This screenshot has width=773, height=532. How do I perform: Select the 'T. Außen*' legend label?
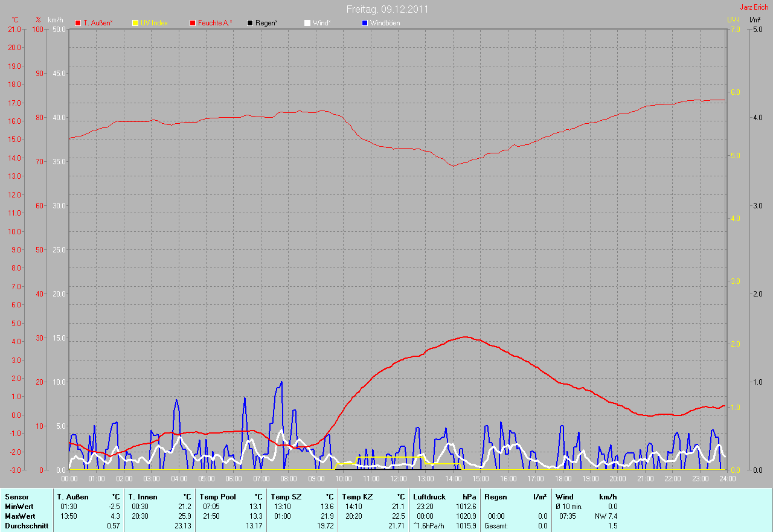click(98, 23)
